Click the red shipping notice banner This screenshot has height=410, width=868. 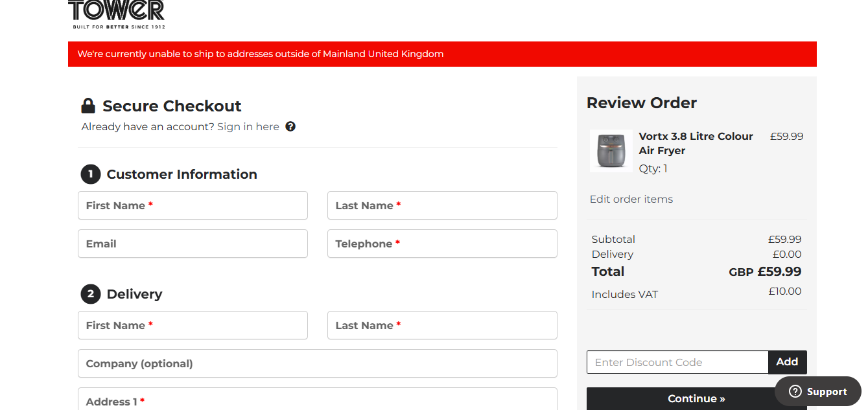442,54
